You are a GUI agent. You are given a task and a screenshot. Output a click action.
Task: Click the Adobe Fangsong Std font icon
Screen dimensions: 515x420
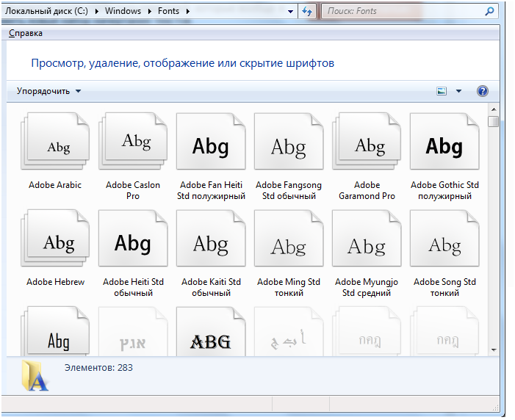[289, 145]
